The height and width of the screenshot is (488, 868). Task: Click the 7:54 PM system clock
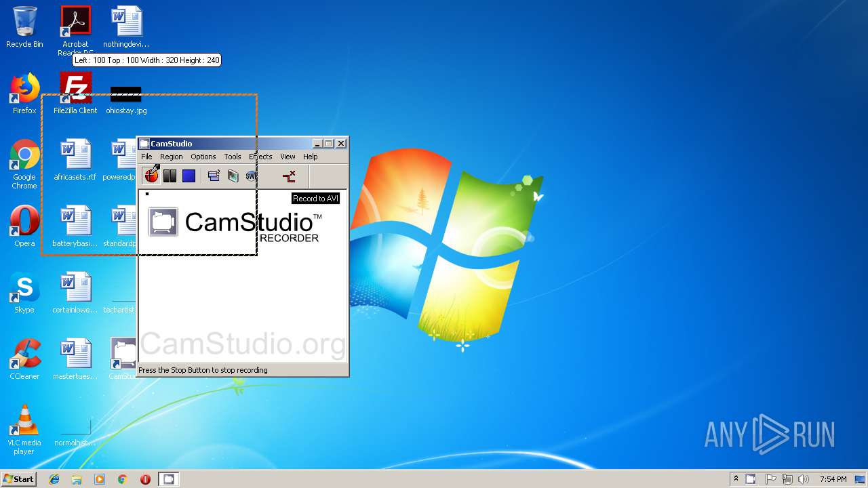tap(833, 479)
